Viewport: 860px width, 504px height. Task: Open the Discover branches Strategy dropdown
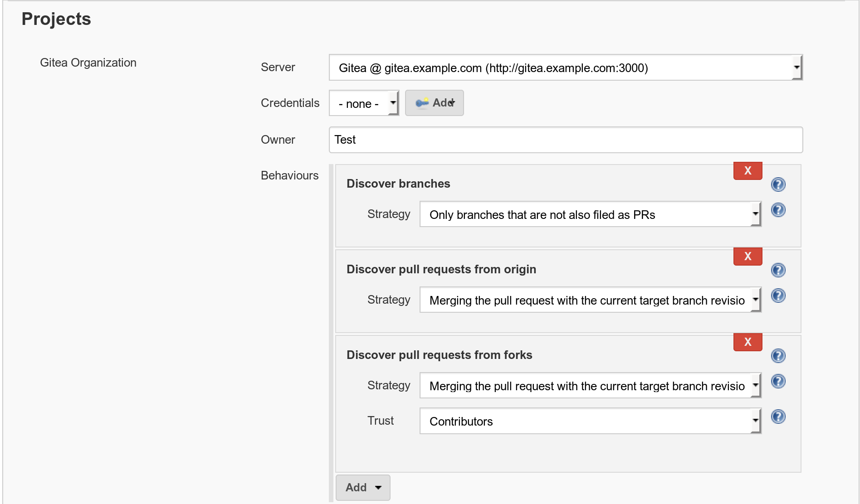click(x=590, y=214)
